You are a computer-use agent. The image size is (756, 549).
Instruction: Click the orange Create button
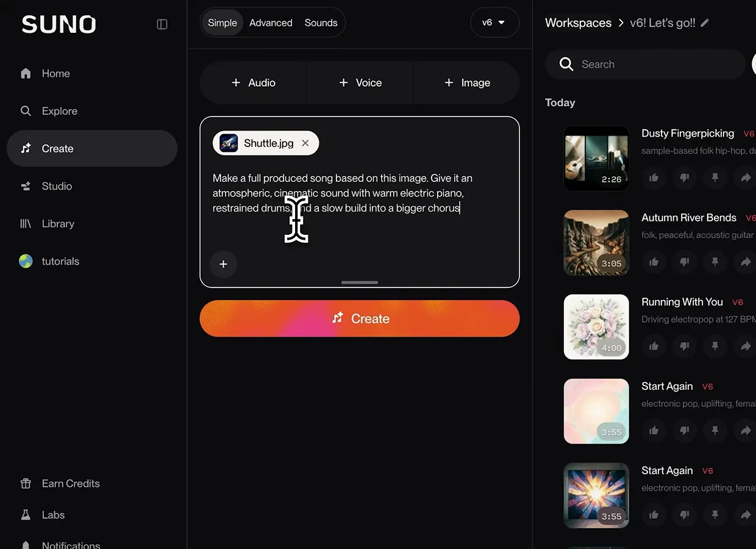coord(360,318)
